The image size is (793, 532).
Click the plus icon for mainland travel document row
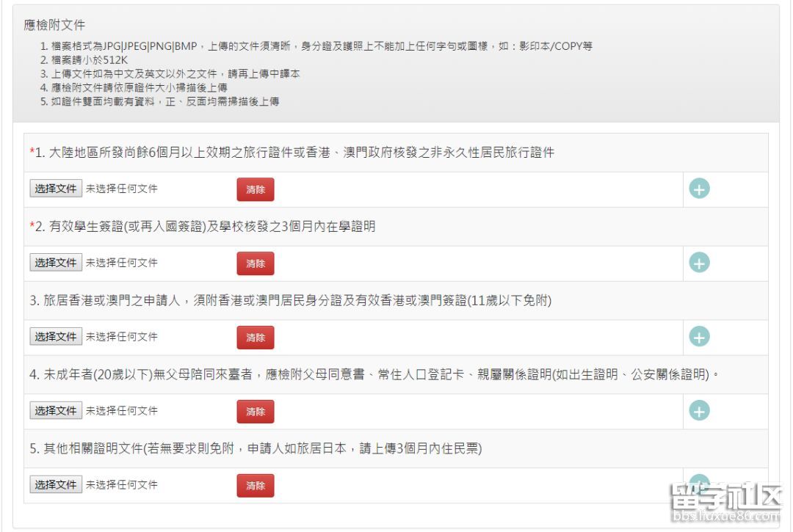(x=699, y=189)
